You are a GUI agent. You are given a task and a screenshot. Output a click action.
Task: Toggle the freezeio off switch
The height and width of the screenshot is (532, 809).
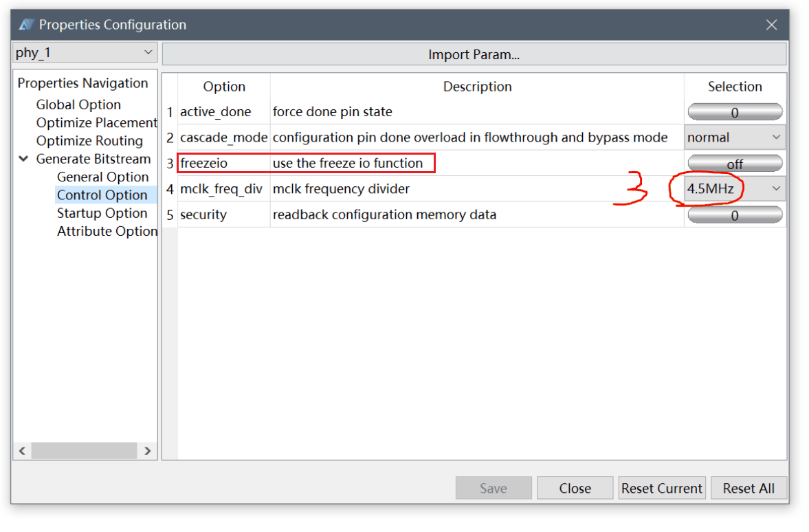tap(735, 164)
